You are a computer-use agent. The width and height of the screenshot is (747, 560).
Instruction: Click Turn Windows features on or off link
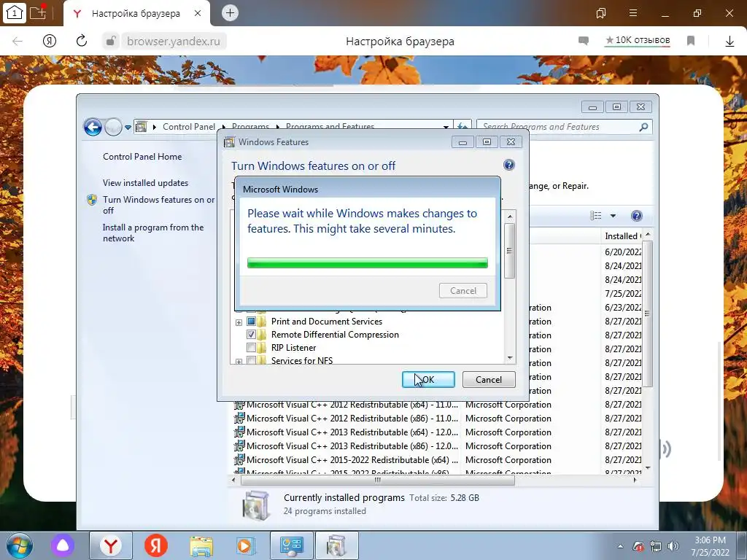click(x=158, y=205)
